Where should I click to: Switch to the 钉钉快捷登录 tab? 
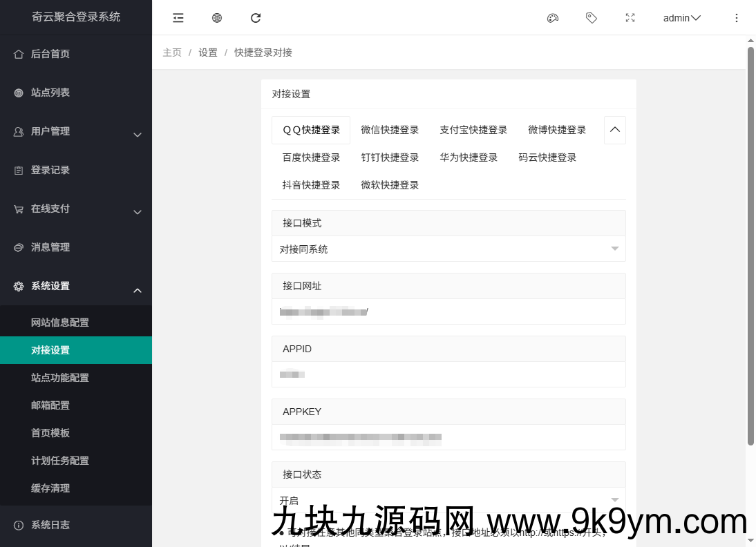tap(390, 157)
